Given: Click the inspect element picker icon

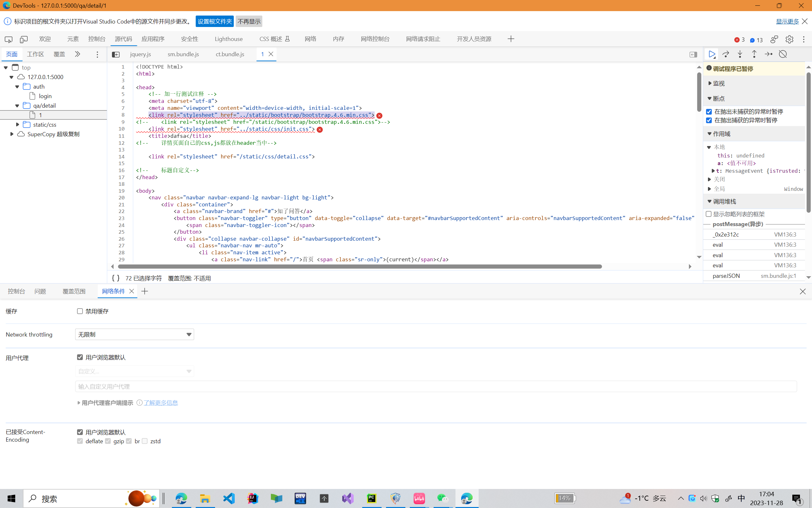Looking at the screenshot, I should (x=8, y=39).
